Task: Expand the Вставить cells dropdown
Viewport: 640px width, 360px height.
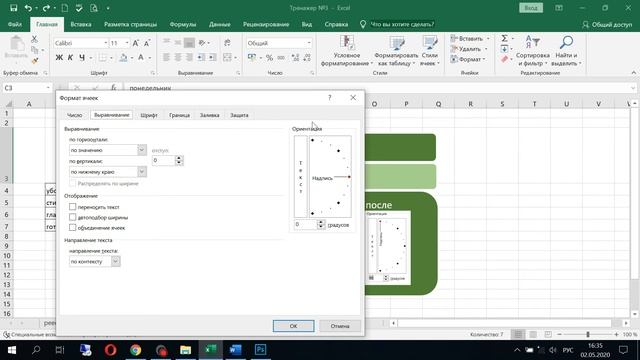Action: click(x=488, y=38)
